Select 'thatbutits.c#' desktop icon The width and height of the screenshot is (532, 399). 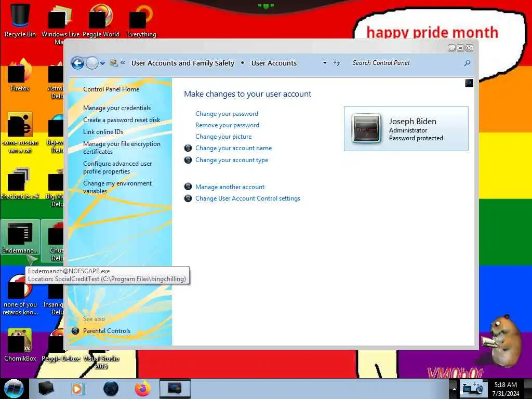(20, 183)
